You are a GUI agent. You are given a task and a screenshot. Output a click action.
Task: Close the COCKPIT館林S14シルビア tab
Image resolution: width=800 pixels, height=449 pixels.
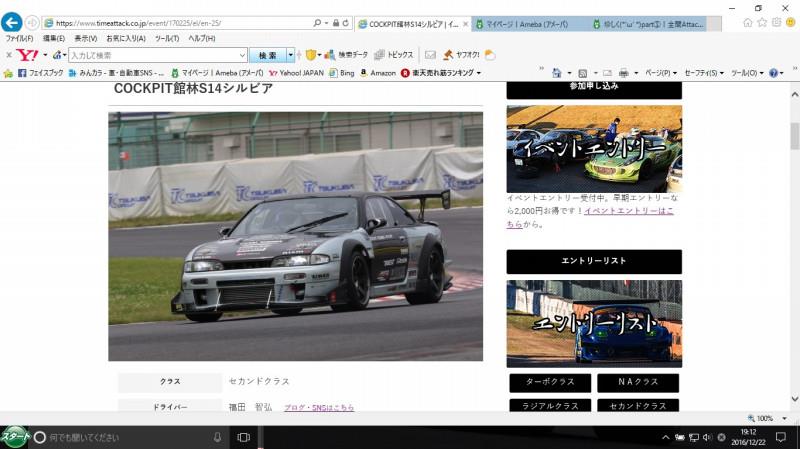[x=465, y=24]
